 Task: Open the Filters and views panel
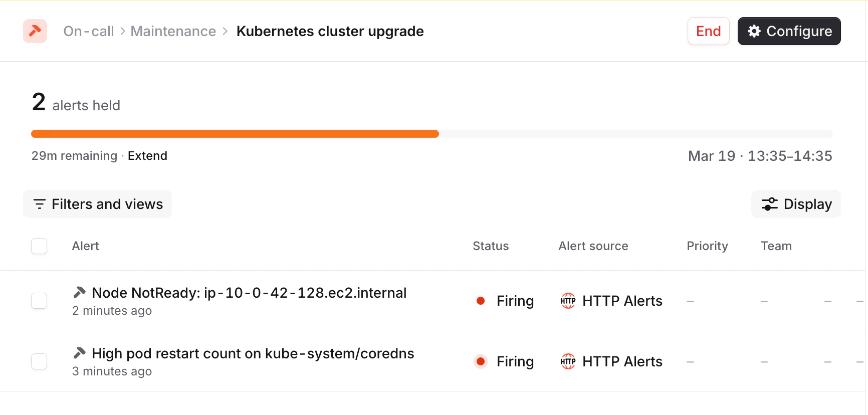point(97,204)
